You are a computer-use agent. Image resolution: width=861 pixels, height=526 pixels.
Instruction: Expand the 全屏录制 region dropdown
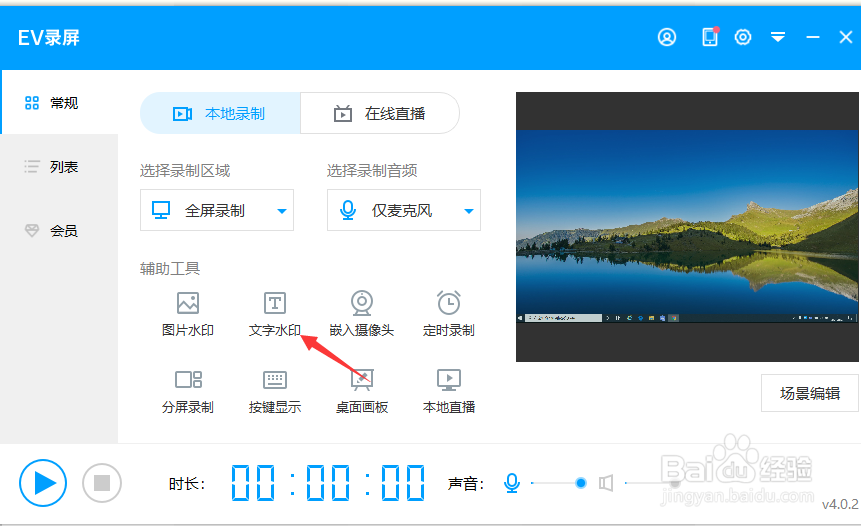tap(217, 210)
